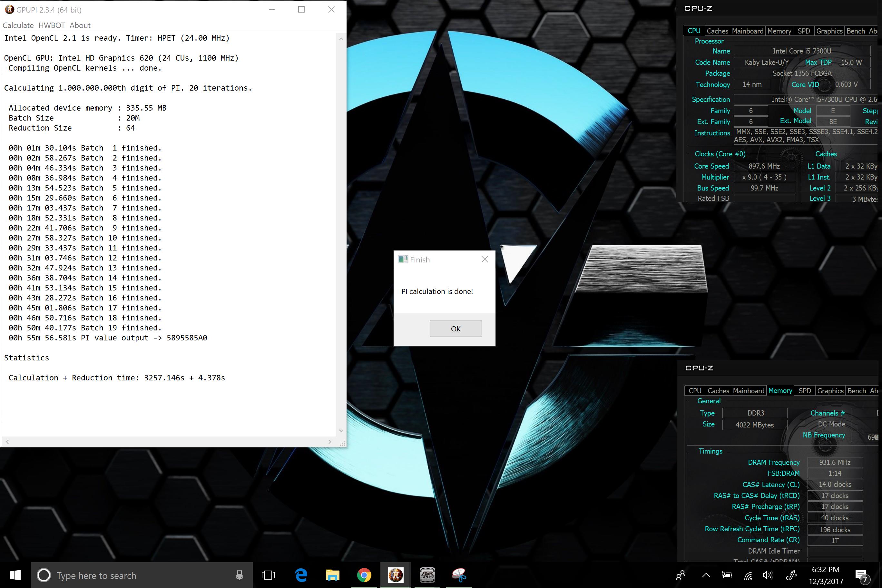The image size is (882, 588).
Task: Open Bench tab in bottom CPU-Z window
Action: coord(857,391)
